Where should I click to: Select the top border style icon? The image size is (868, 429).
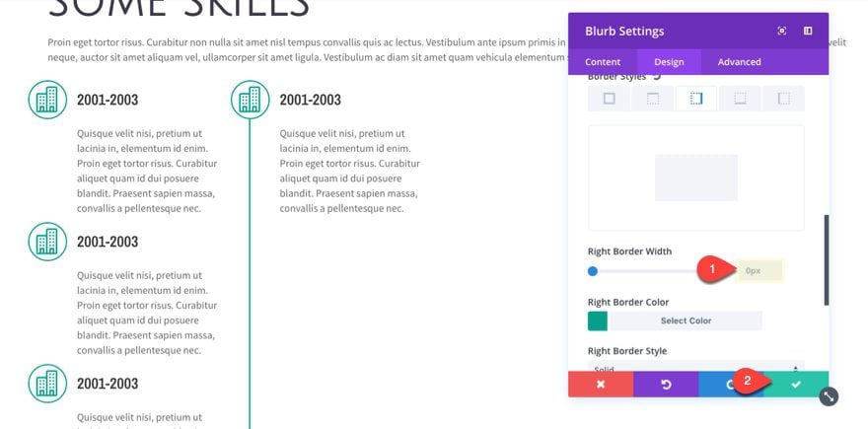tap(653, 99)
